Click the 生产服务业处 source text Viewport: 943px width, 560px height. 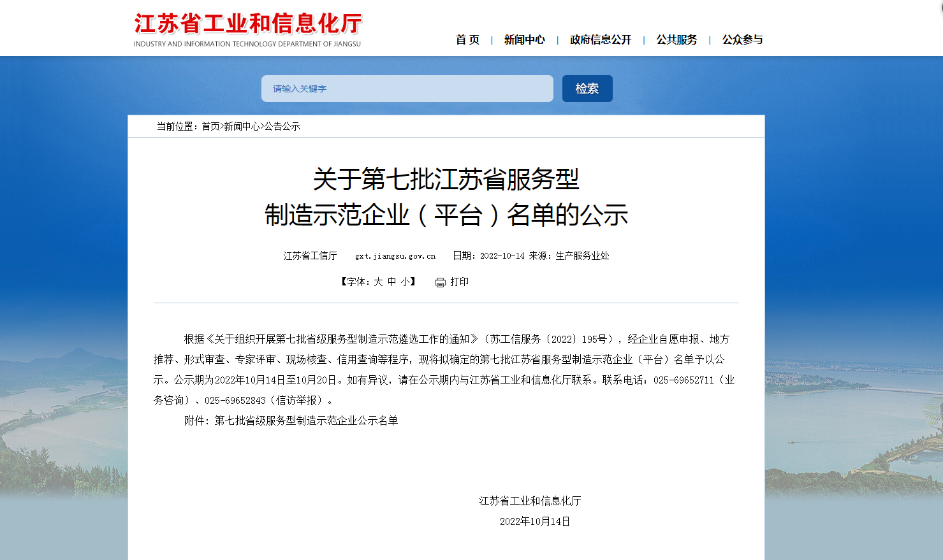582,255
